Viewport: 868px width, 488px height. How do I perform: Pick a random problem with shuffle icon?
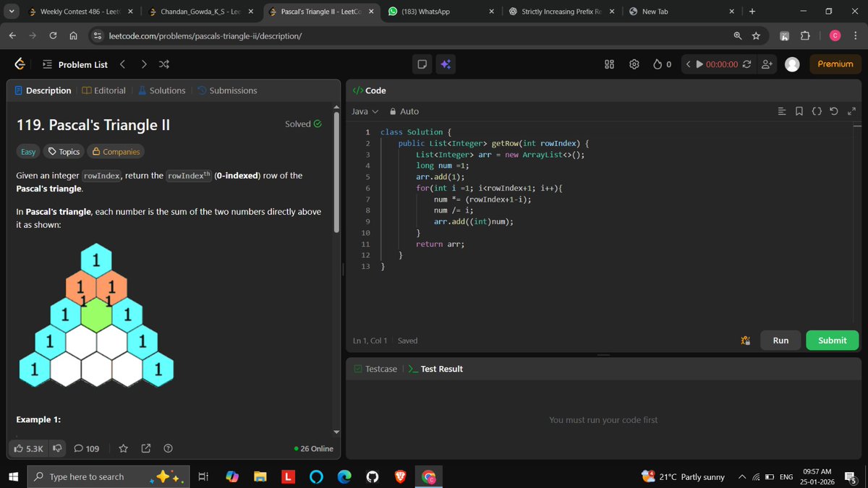(164, 64)
